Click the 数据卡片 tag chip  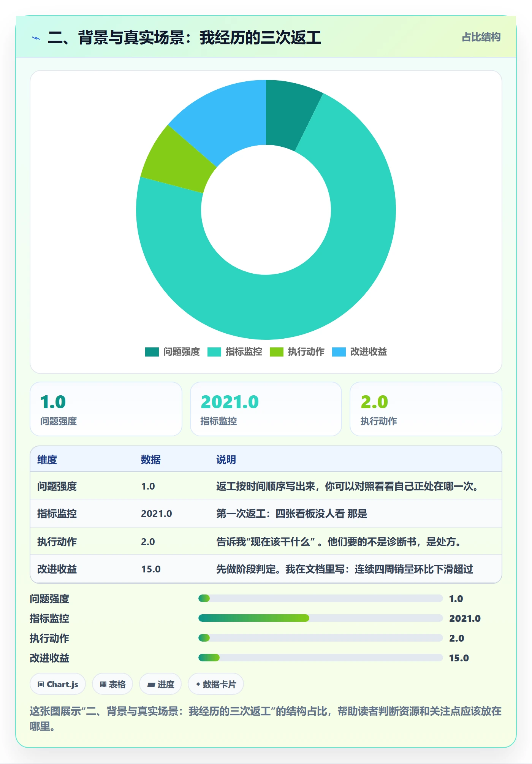[x=216, y=684]
